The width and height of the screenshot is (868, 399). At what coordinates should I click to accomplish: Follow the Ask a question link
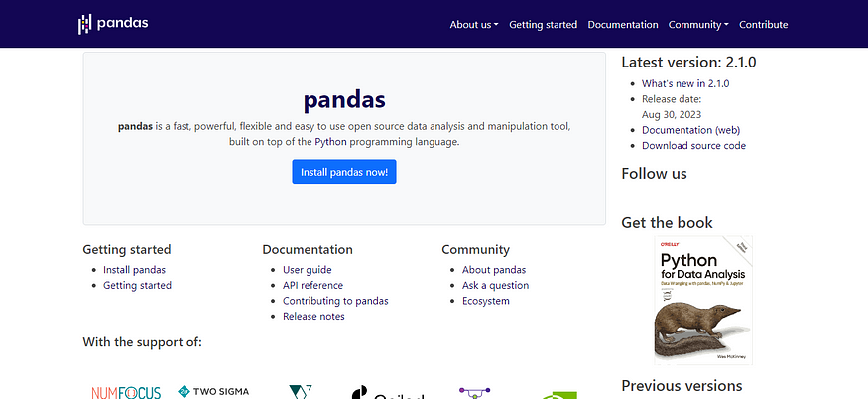pyautogui.click(x=495, y=285)
